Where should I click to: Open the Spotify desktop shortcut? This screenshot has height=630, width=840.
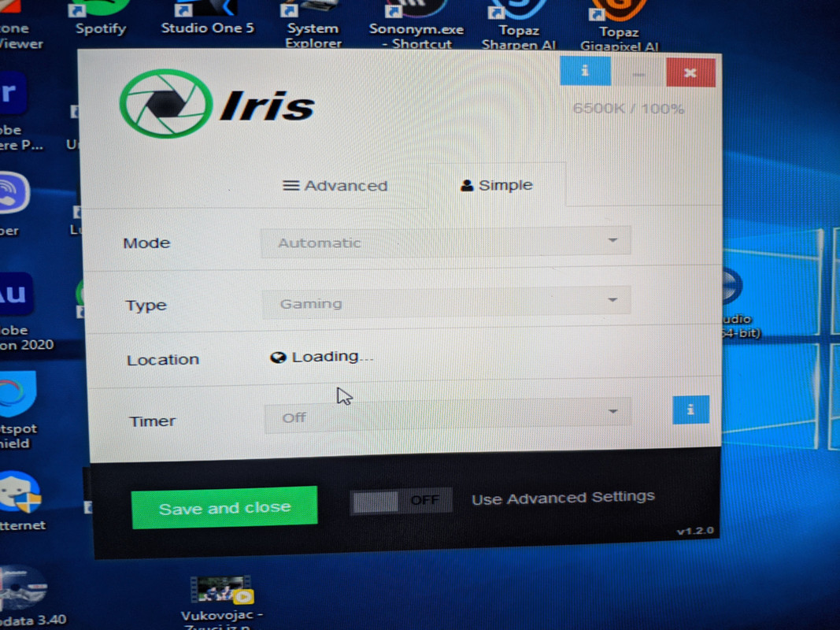[x=100, y=19]
